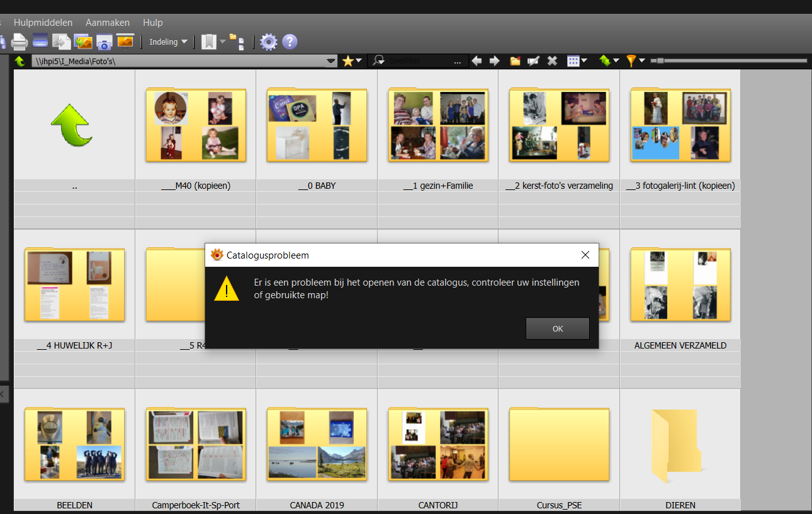
Task: Open the settings gear icon
Action: coord(269,42)
